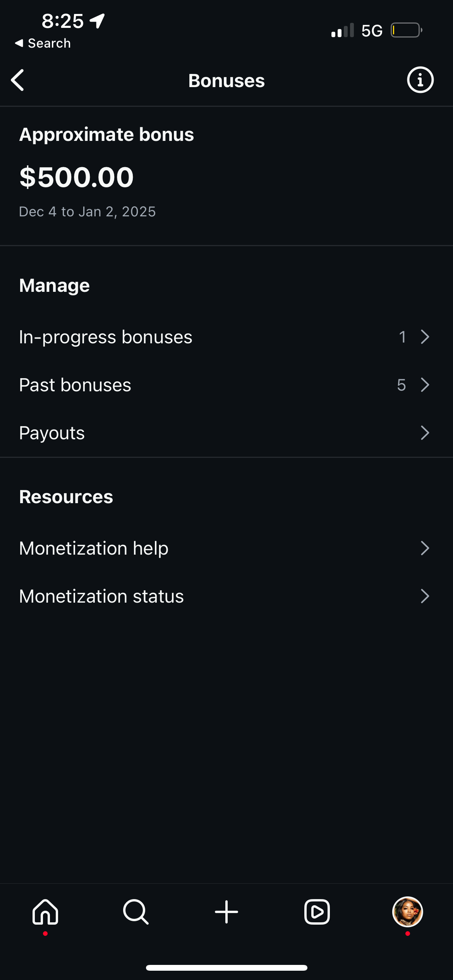Go to the Home feed tab
The height and width of the screenshot is (980, 453).
coord(45,912)
